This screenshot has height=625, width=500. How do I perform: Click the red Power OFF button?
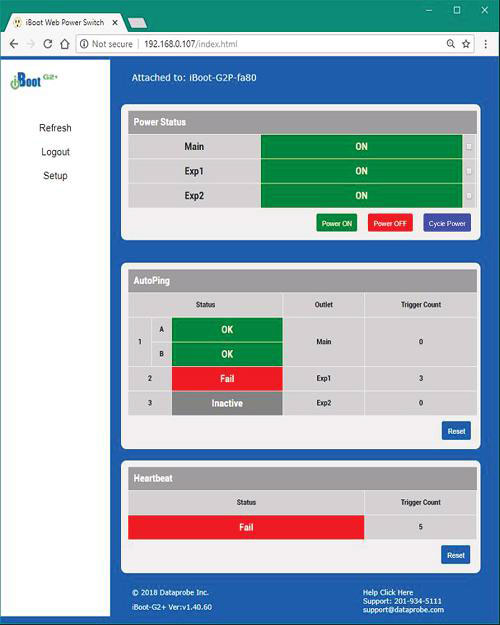coord(390,223)
